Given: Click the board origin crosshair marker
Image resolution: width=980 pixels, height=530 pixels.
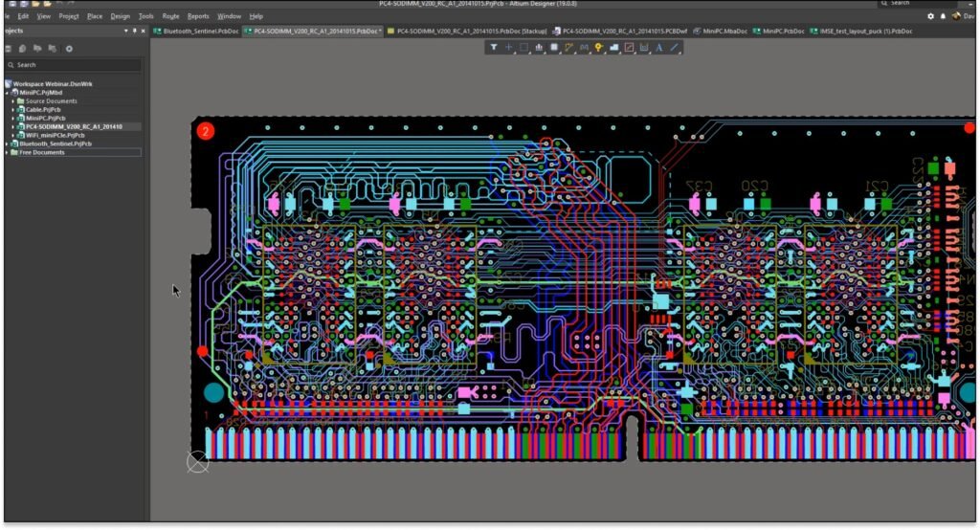Looking at the screenshot, I should coord(197,462).
